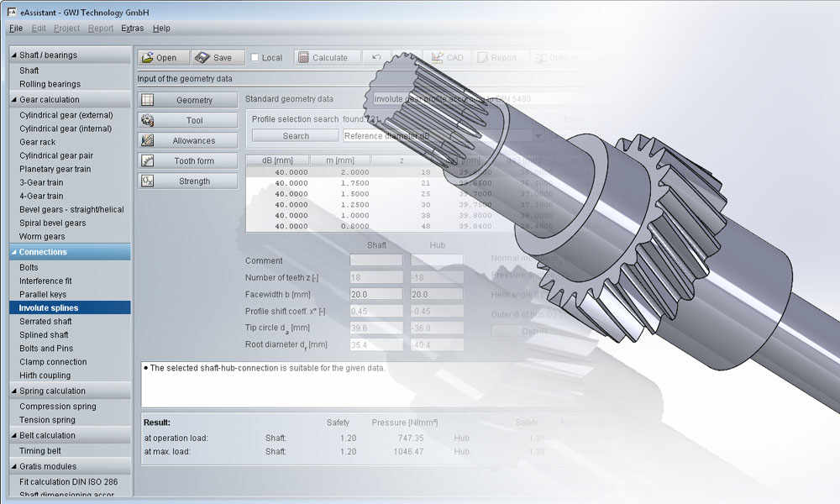Open the File menu
This screenshot has width=840, height=504.
16,28
